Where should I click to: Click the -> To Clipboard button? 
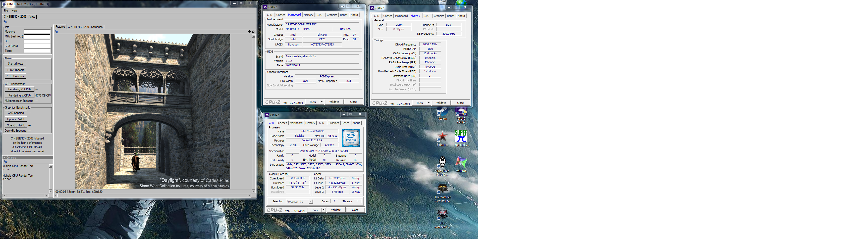pyautogui.click(x=16, y=70)
